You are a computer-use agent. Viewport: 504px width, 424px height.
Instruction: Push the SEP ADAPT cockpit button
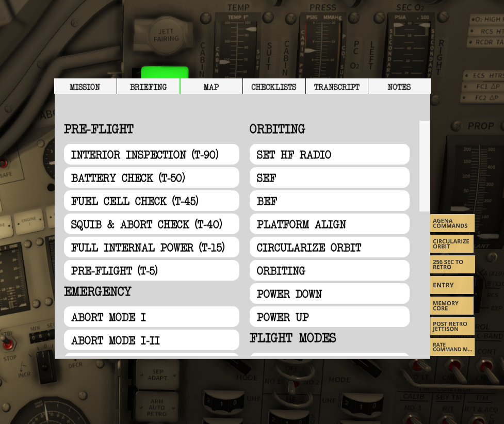click(157, 375)
